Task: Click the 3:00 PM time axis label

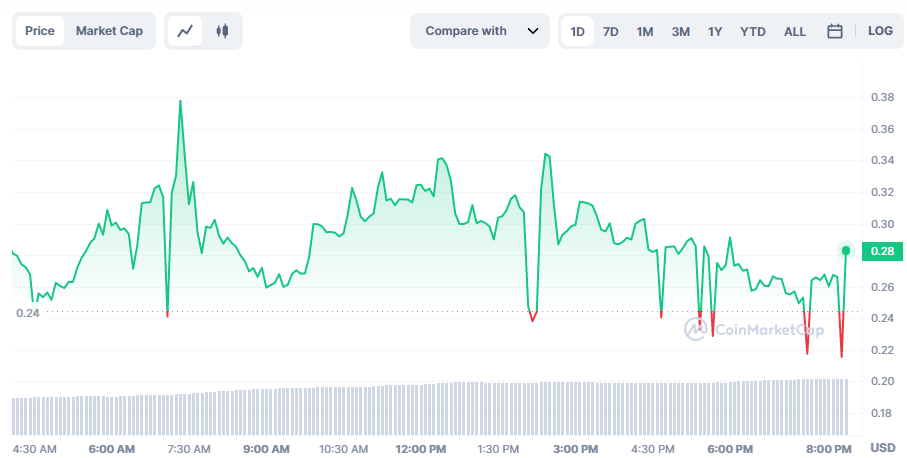Action: coord(575,449)
